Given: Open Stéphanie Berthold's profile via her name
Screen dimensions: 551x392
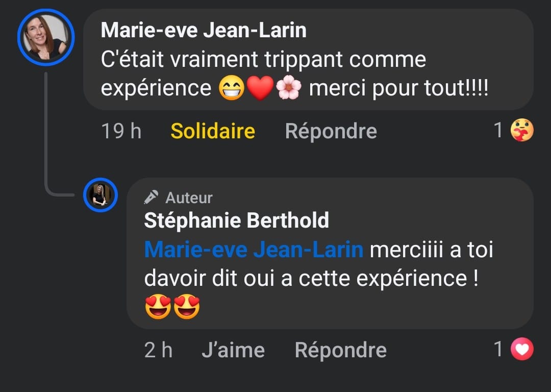Looking at the screenshot, I should [x=236, y=220].
